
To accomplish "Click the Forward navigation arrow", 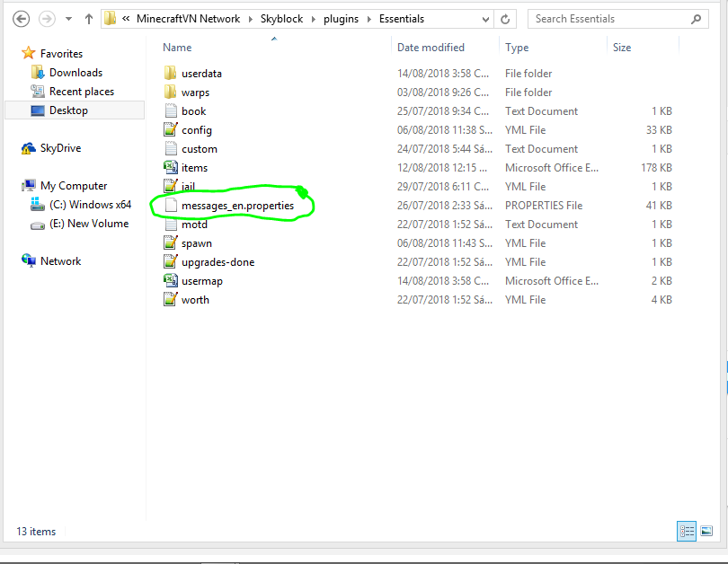I will 47,19.
